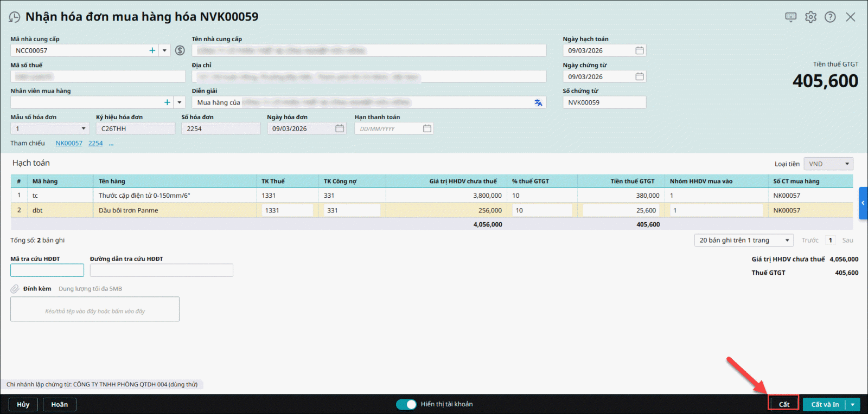
Task: Expand the blue side panel handle
Action: coord(863,203)
